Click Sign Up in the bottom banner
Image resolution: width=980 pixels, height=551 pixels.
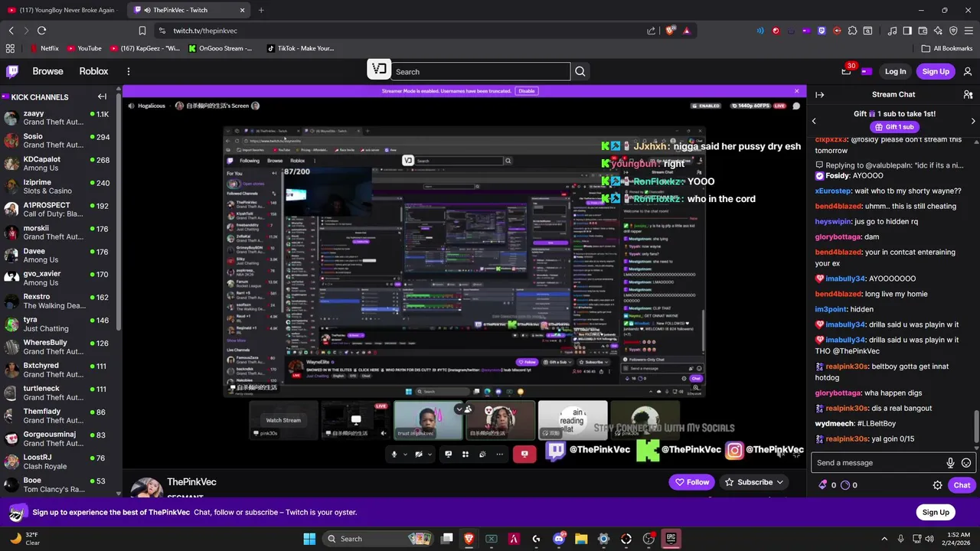936,512
